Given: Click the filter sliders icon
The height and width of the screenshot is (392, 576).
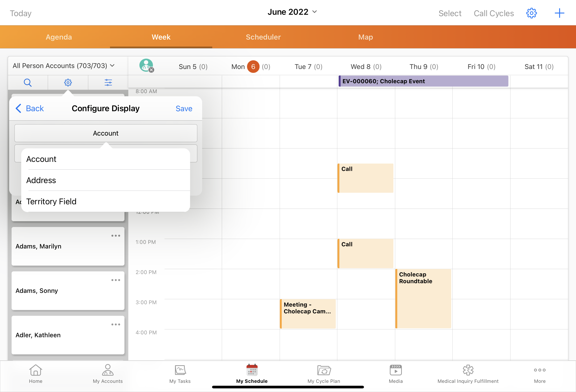Looking at the screenshot, I should 108,82.
